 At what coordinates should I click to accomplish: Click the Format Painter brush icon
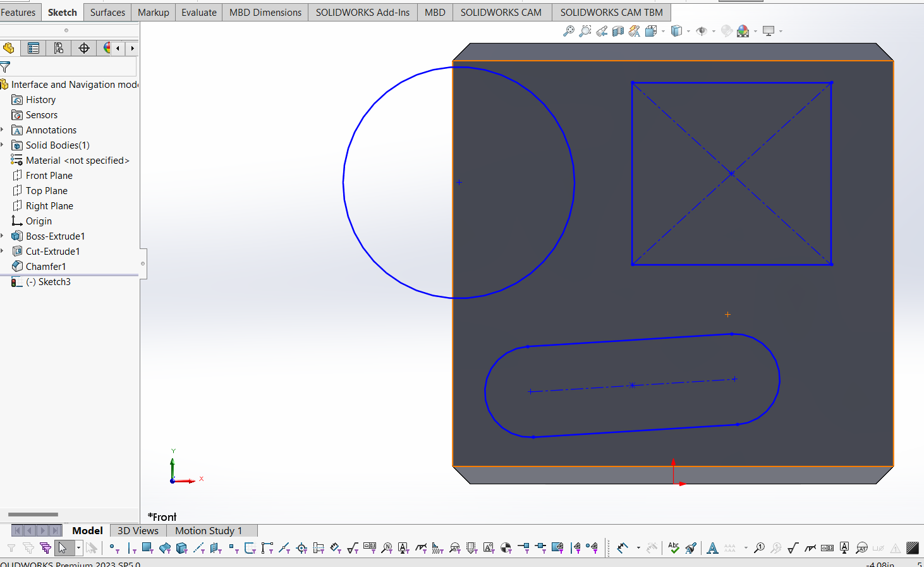point(691,548)
